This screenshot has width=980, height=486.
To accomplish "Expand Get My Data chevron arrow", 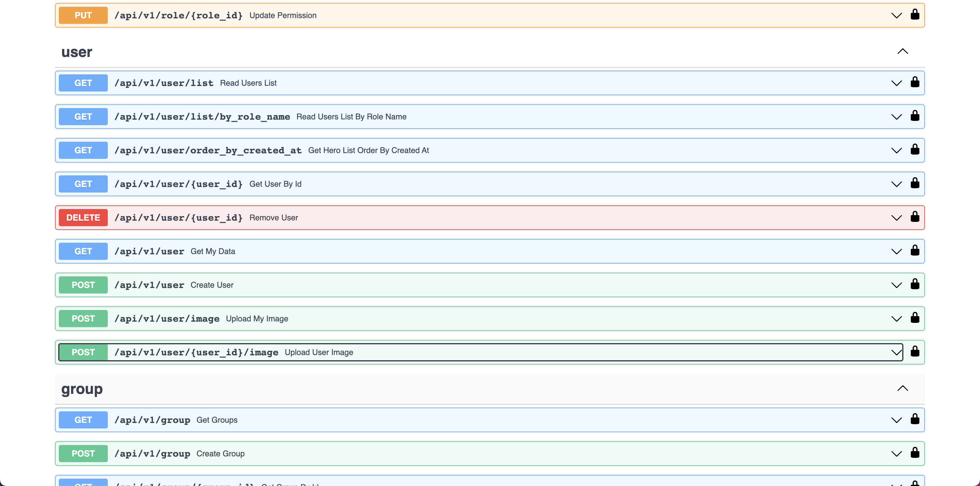I will click(x=896, y=251).
